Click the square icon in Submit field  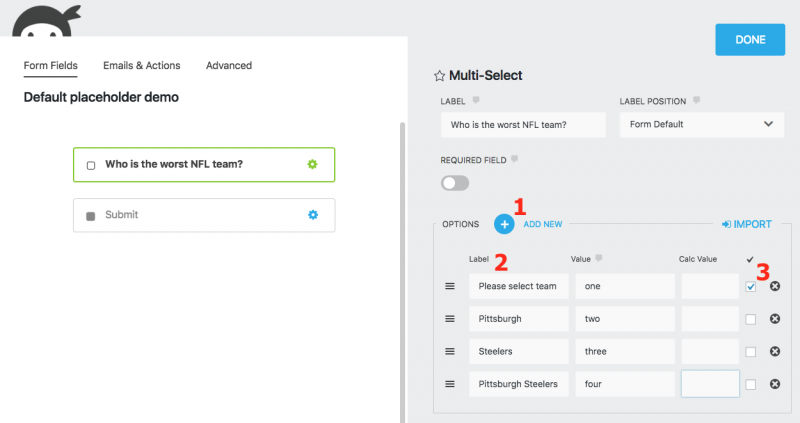[x=91, y=216]
